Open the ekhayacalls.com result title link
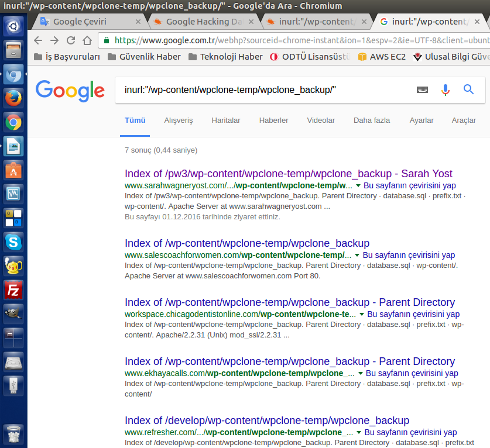 290,361
